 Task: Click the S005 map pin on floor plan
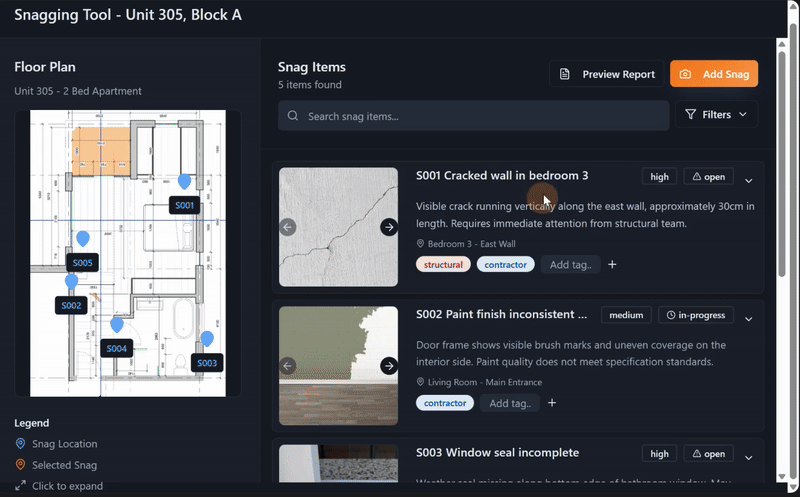point(83,238)
